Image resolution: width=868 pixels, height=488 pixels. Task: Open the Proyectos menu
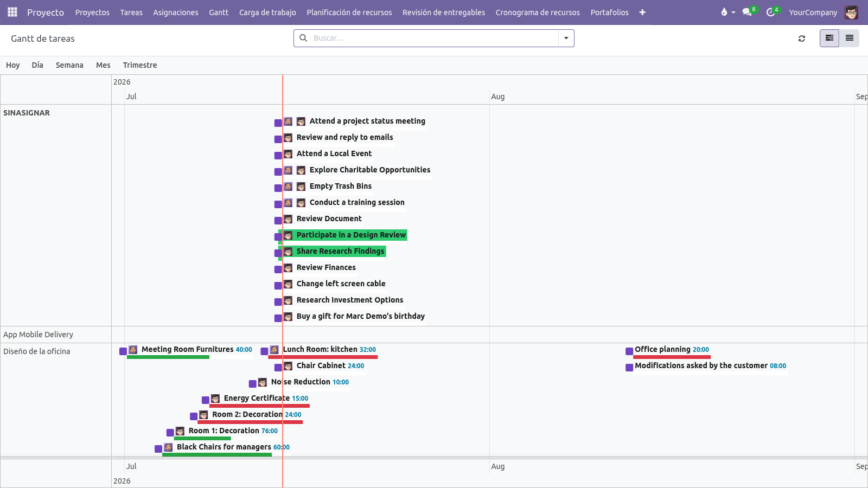[92, 12]
